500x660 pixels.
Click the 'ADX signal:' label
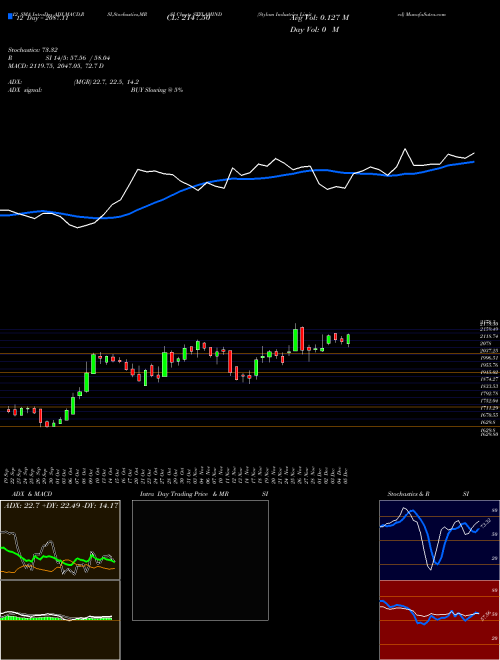(x=25, y=90)
